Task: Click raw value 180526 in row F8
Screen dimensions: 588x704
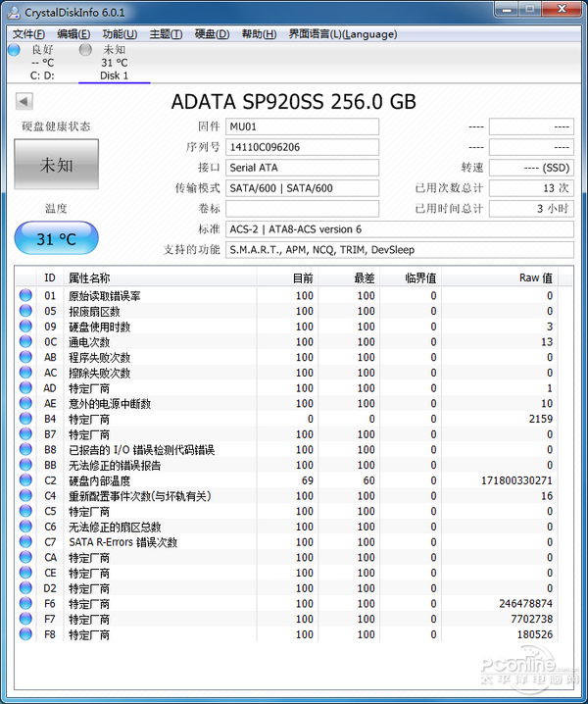Action: pos(534,634)
